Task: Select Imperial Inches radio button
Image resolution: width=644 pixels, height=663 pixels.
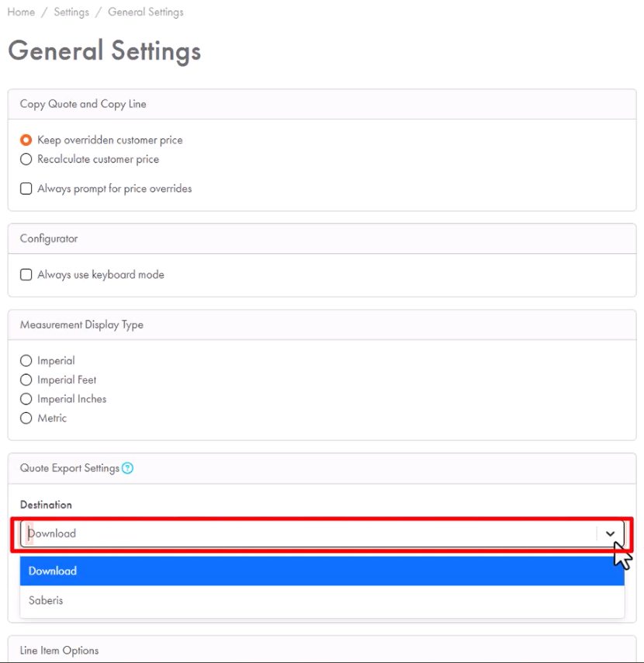Action: coord(26,399)
